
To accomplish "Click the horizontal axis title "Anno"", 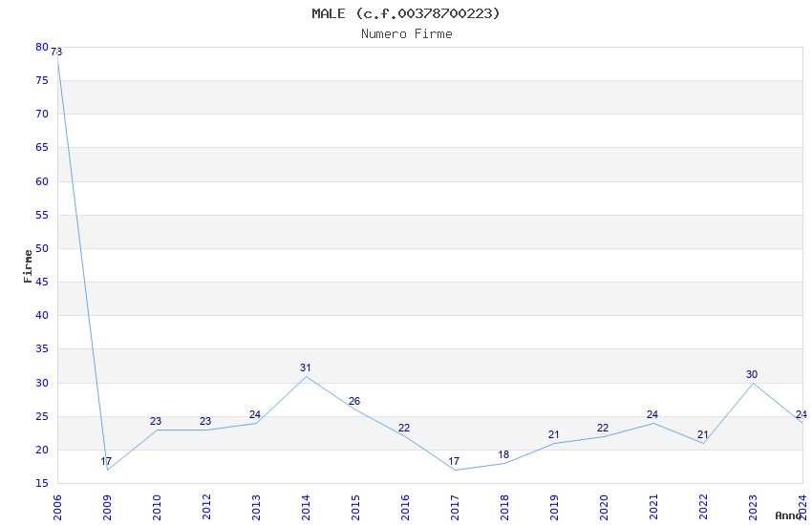I will (x=788, y=515).
